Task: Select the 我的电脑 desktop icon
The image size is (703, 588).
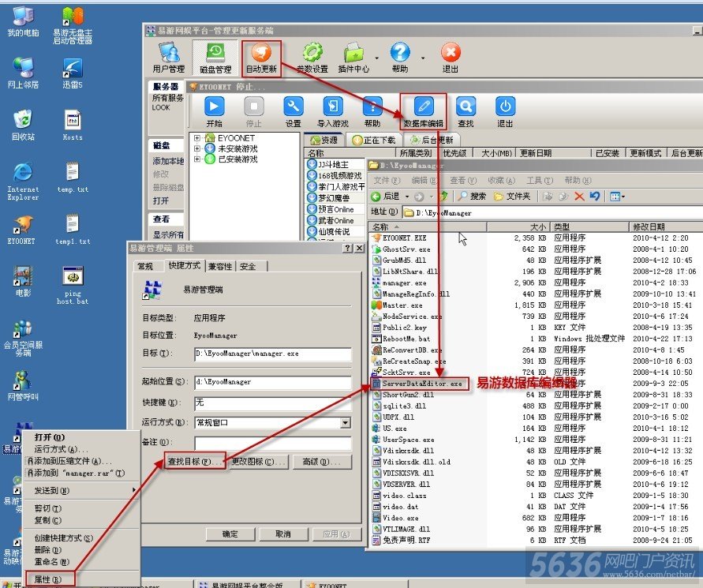Action: tap(23, 22)
